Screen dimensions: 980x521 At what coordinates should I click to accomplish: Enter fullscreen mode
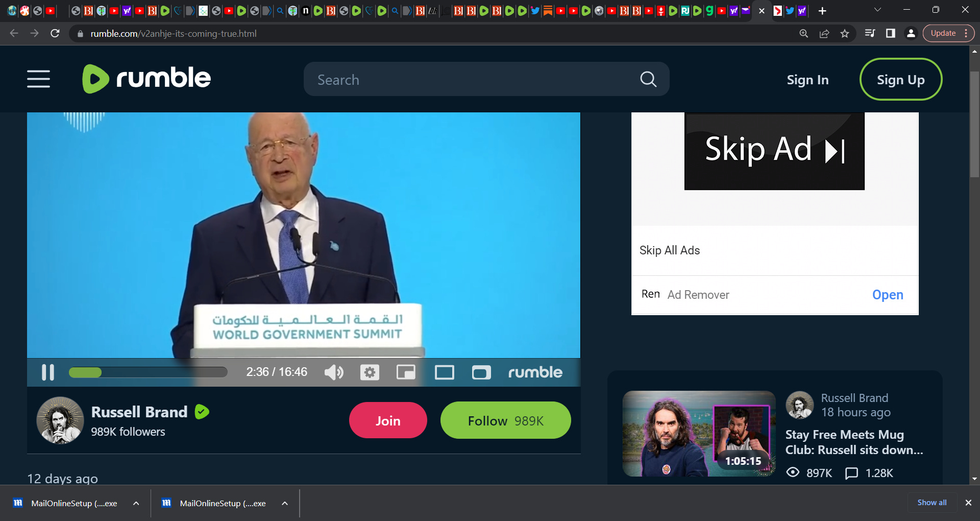(x=481, y=372)
